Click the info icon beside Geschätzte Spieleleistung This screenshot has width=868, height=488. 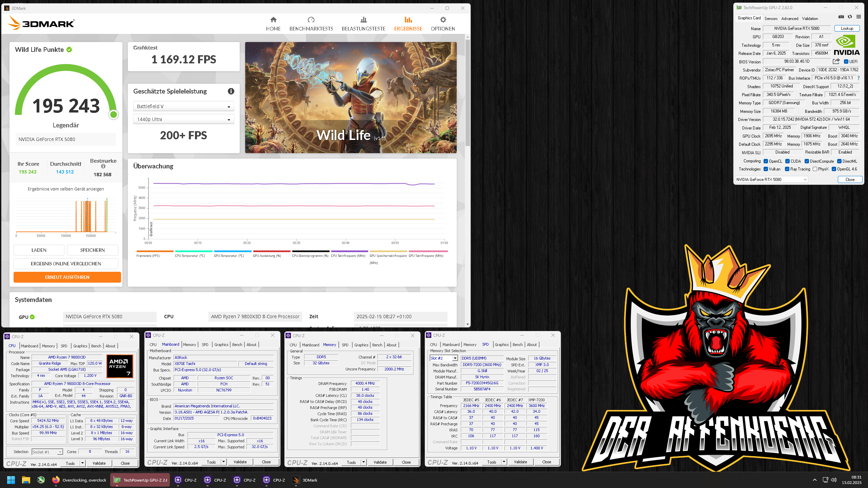[231, 91]
